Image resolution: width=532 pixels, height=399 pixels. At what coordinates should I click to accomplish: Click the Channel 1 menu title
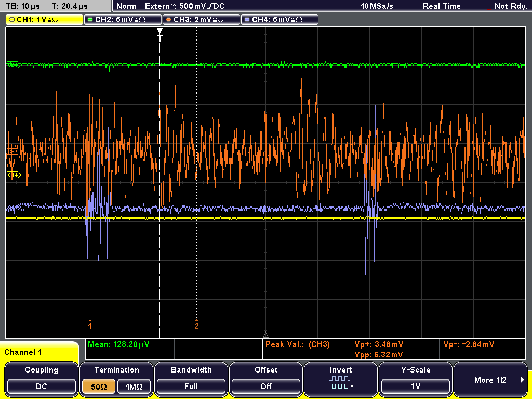(23, 352)
